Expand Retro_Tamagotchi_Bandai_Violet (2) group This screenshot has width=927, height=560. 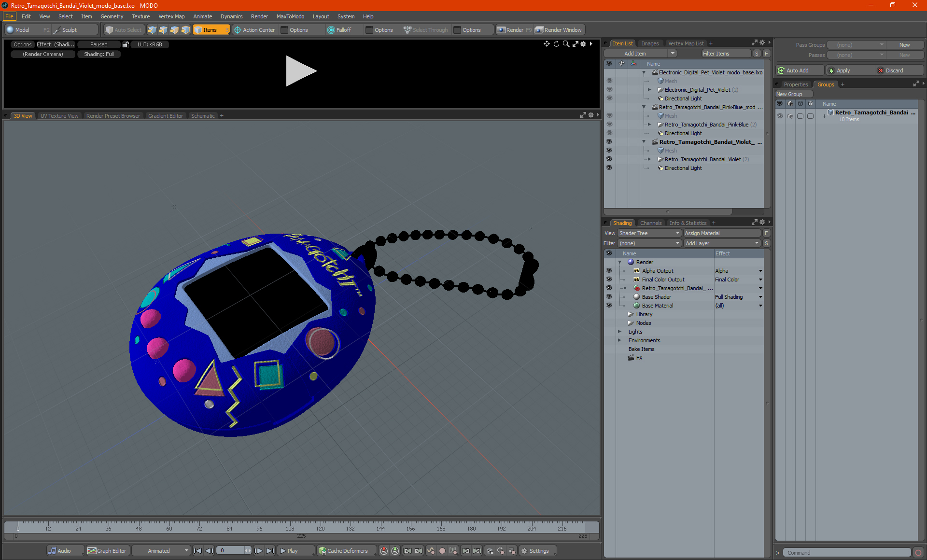tap(649, 159)
